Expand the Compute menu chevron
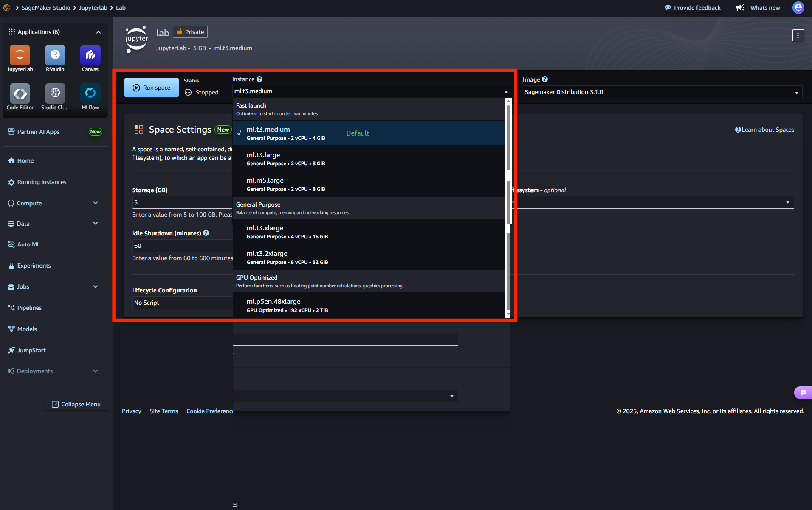Image resolution: width=812 pixels, height=510 pixels. pyautogui.click(x=96, y=203)
